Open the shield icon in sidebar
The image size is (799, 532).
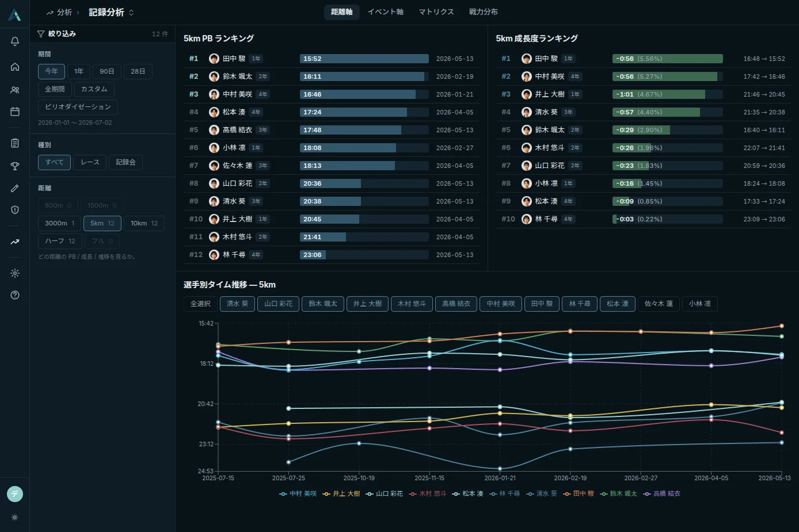pyautogui.click(x=15, y=210)
